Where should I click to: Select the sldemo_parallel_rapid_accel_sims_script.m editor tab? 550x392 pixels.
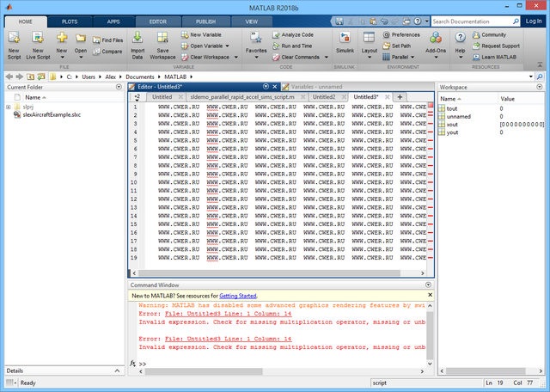pos(241,97)
